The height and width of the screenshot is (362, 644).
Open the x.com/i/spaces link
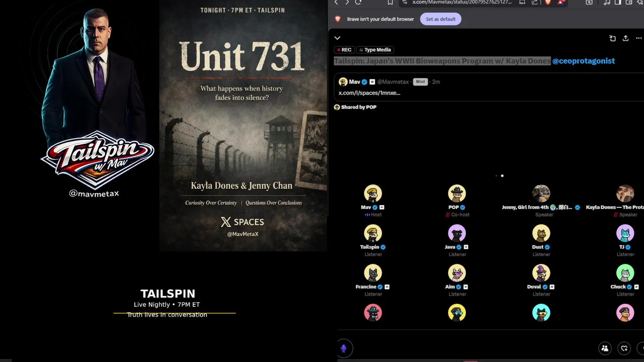(x=369, y=93)
